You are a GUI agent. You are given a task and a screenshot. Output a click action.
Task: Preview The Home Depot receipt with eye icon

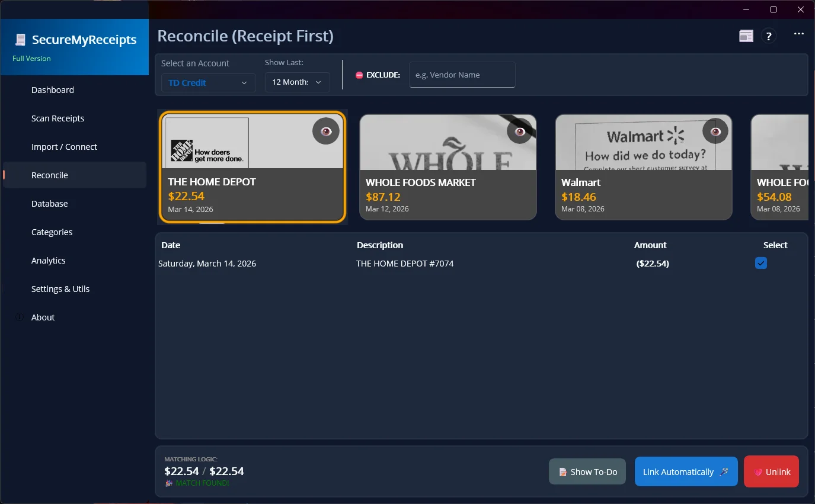tap(326, 131)
